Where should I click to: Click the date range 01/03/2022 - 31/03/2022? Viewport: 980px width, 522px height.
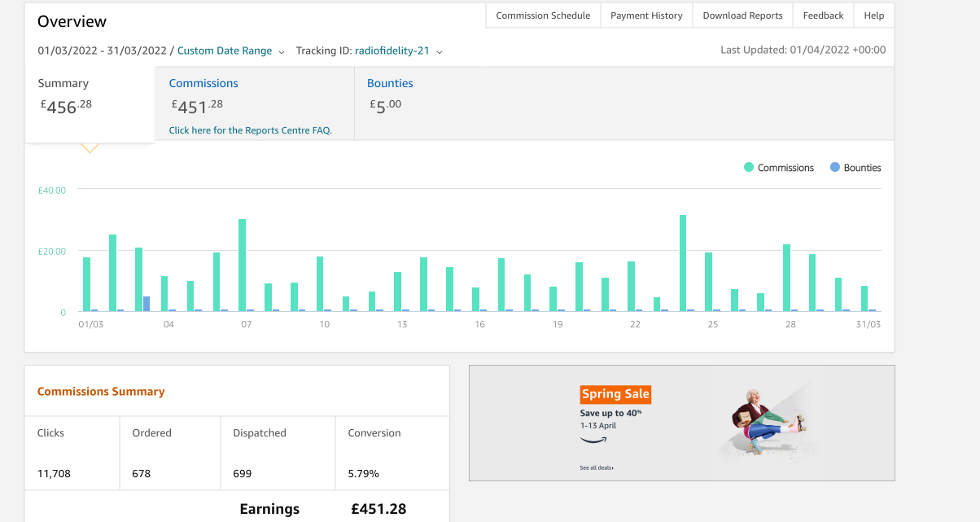[102, 50]
